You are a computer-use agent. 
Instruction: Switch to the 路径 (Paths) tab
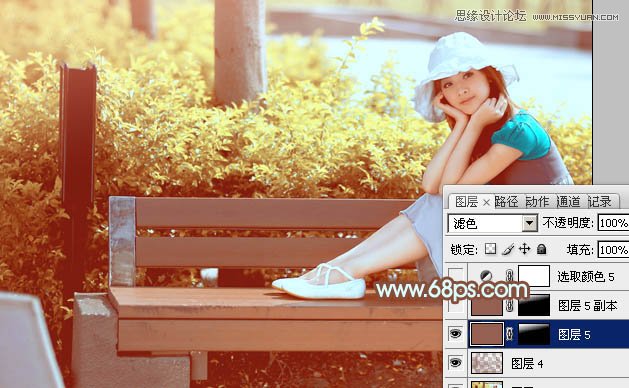[506, 201]
